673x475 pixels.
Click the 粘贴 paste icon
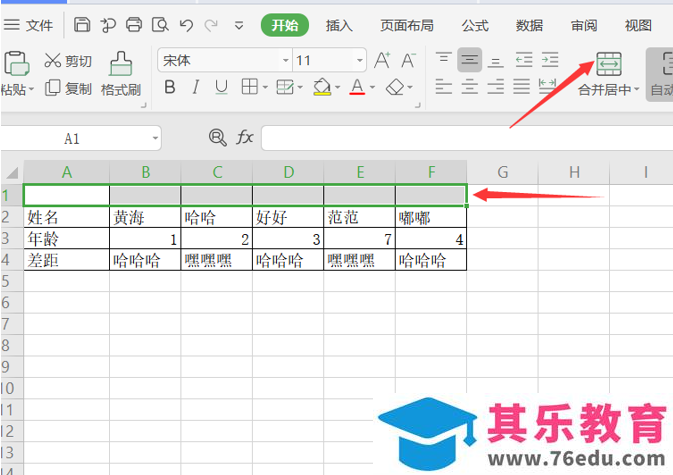(16, 64)
